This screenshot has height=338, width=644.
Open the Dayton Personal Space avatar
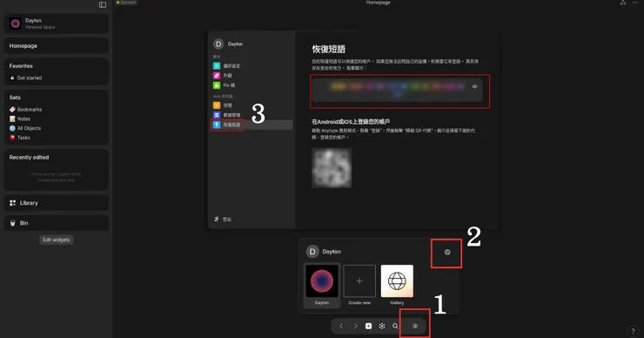16,24
